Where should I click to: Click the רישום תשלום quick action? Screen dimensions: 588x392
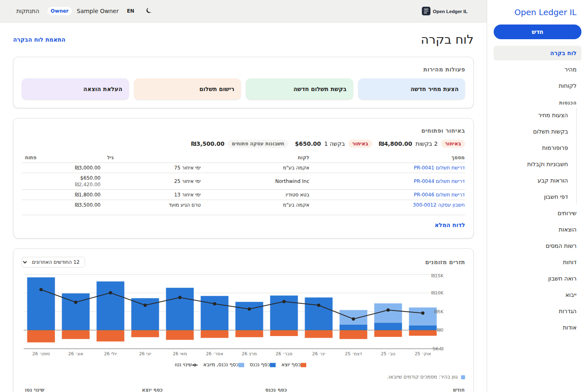(187, 89)
